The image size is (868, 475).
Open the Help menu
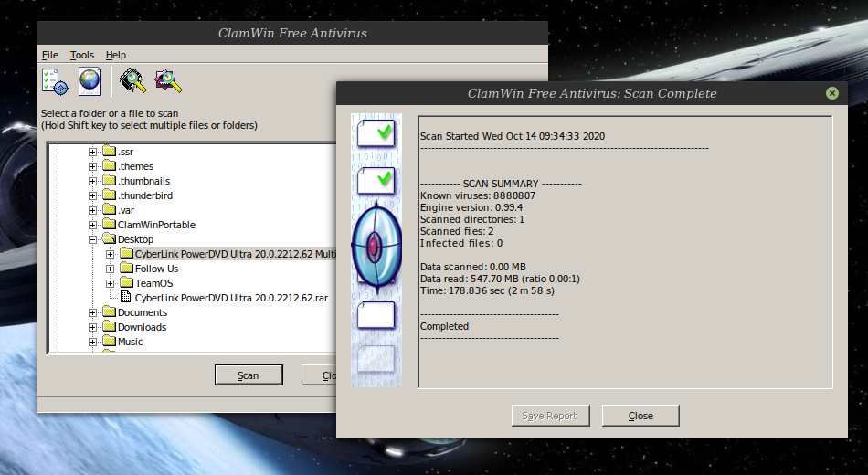click(116, 55)
